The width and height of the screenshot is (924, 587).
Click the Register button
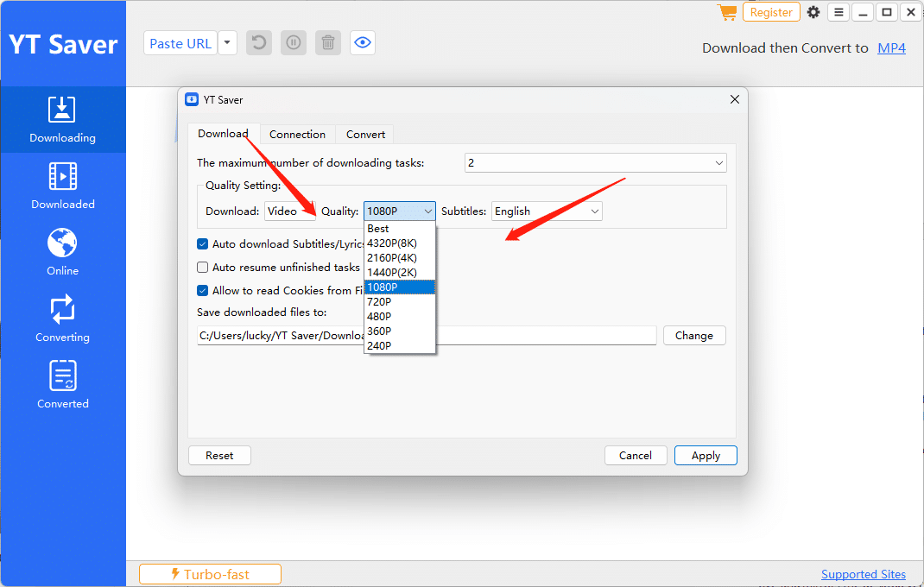[x=771, y=12]
